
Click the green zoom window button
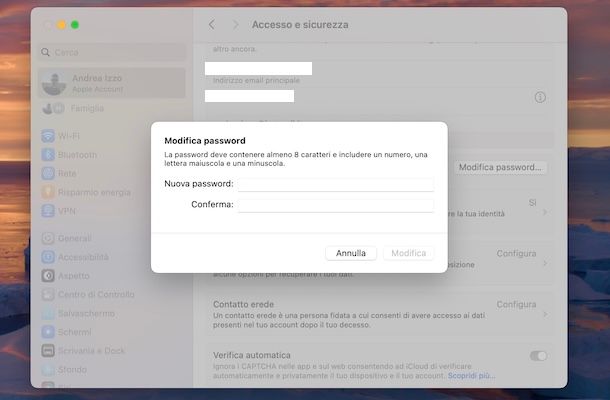[75, 25]
